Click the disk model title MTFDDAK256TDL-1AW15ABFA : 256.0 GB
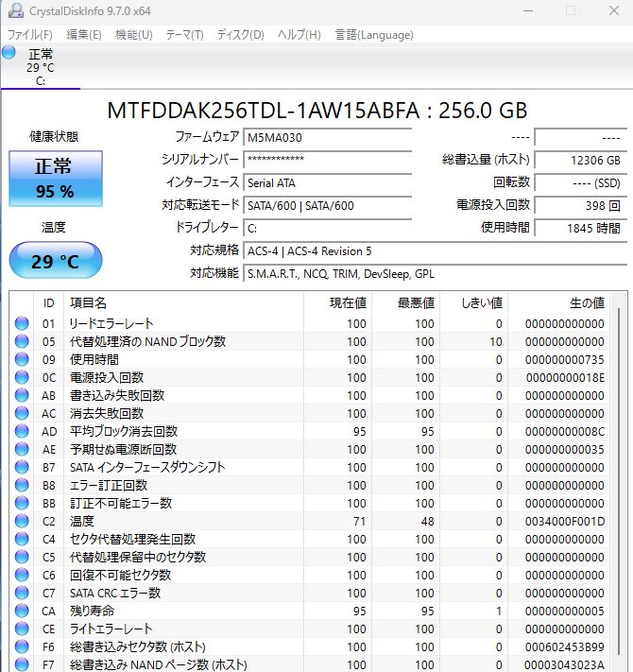The image size is (633, 672). pyautogui.click(x=316, y=111)
